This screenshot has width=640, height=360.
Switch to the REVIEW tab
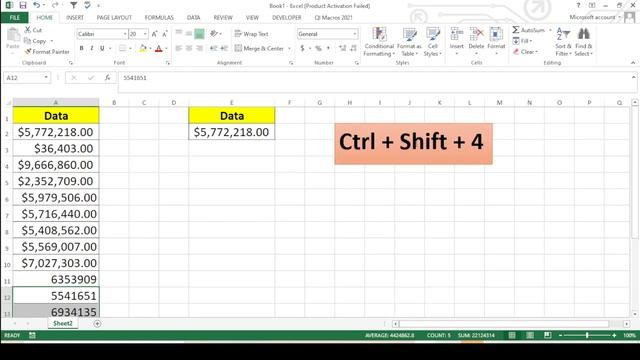point(223,18)
